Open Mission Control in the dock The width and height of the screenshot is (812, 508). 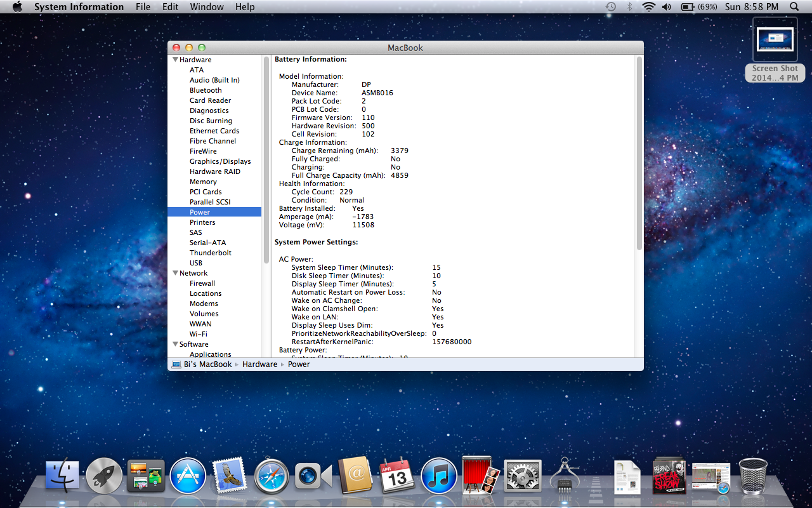(x=146, y=476)
